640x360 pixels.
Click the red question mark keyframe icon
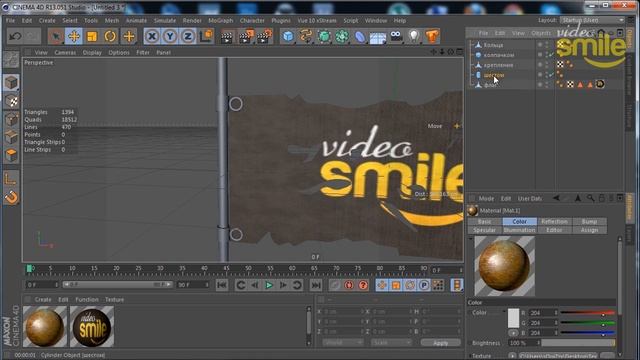[x=363, y=285]
